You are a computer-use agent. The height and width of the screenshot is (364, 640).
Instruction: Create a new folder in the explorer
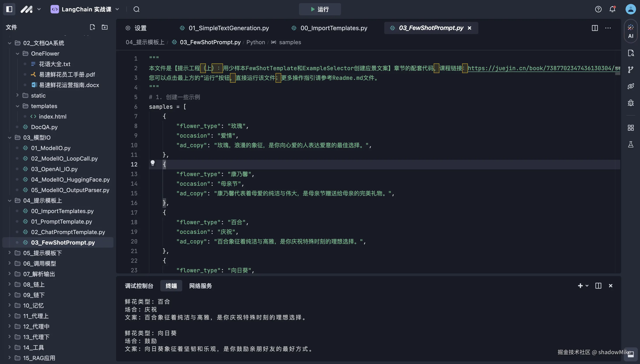click(104, 27)
